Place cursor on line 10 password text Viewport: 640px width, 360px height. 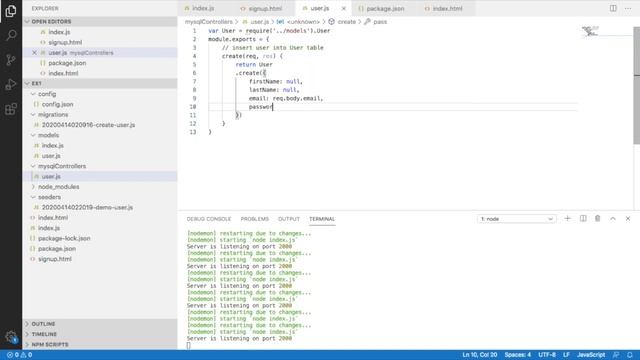tap(261, 107)
